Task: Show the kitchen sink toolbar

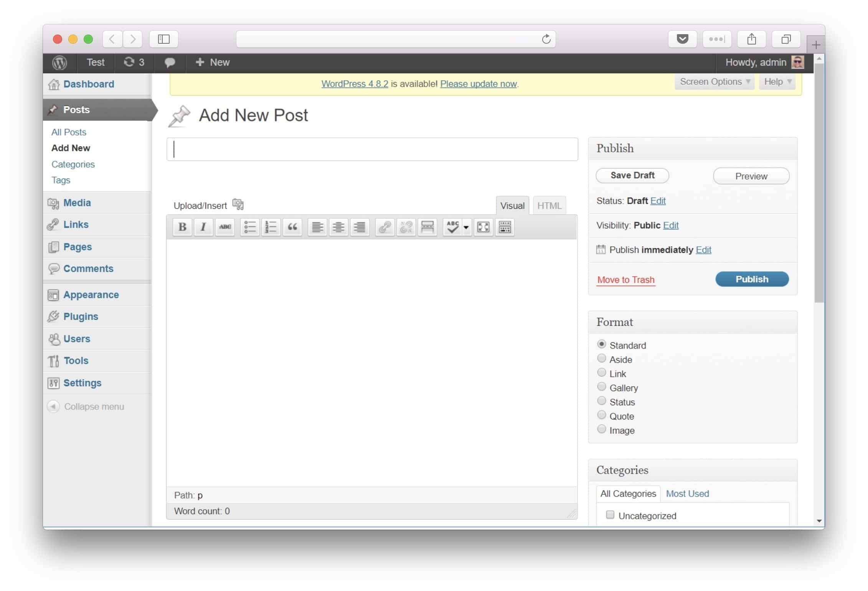Action: pyautogui.click(x=505, y=227)
